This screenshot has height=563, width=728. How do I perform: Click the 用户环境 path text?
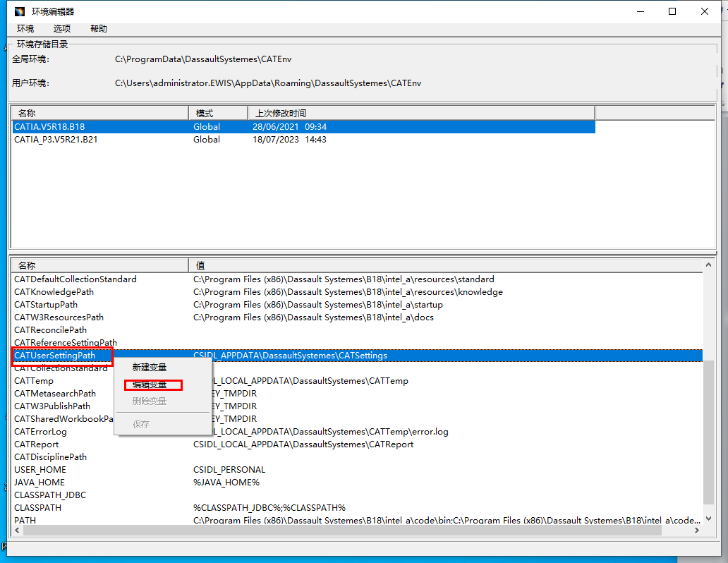268,83
